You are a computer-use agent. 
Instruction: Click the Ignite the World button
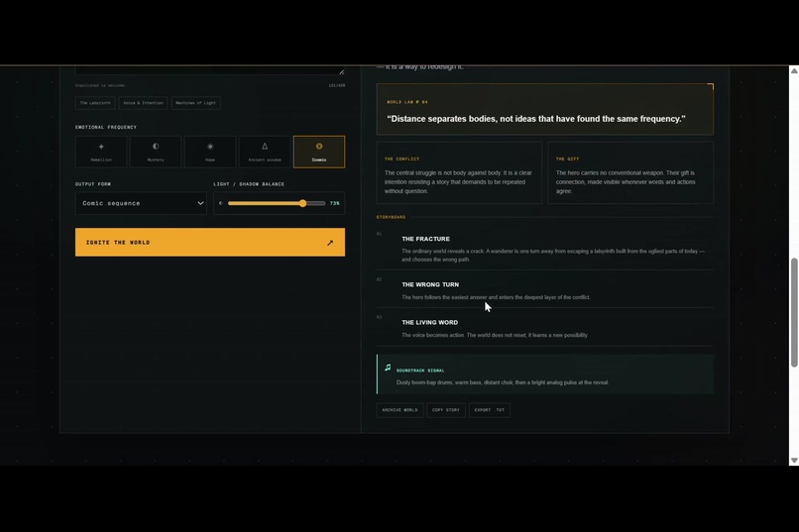(210, 243)
